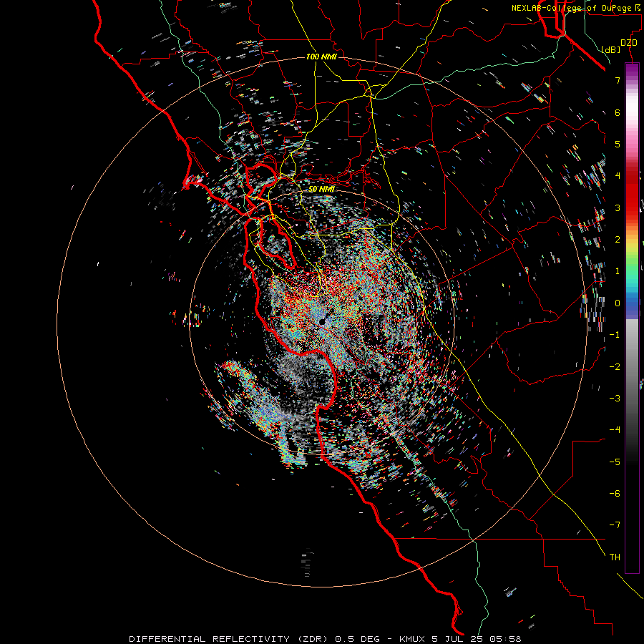Select the 5 value on color scale

pyautogui.click(x=618, y=144)
